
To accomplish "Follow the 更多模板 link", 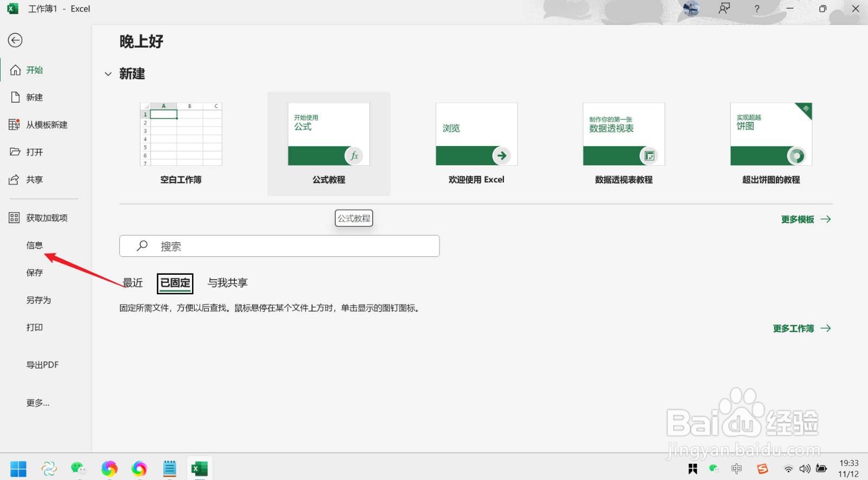I will click(806, 219).
